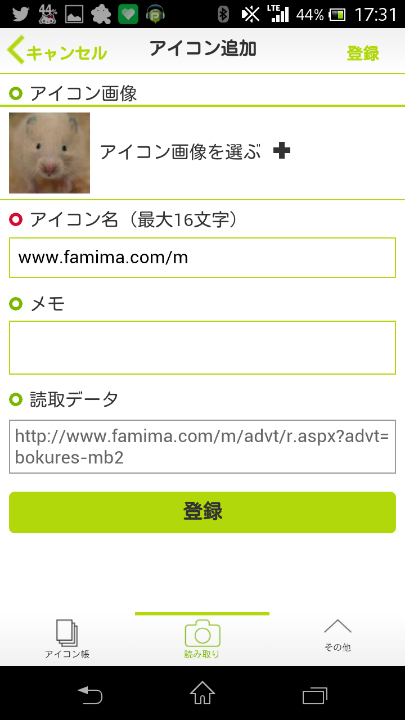405x720 pixels.
Task: Tap the plus icon to add image
Action: (x=281, y=151)
